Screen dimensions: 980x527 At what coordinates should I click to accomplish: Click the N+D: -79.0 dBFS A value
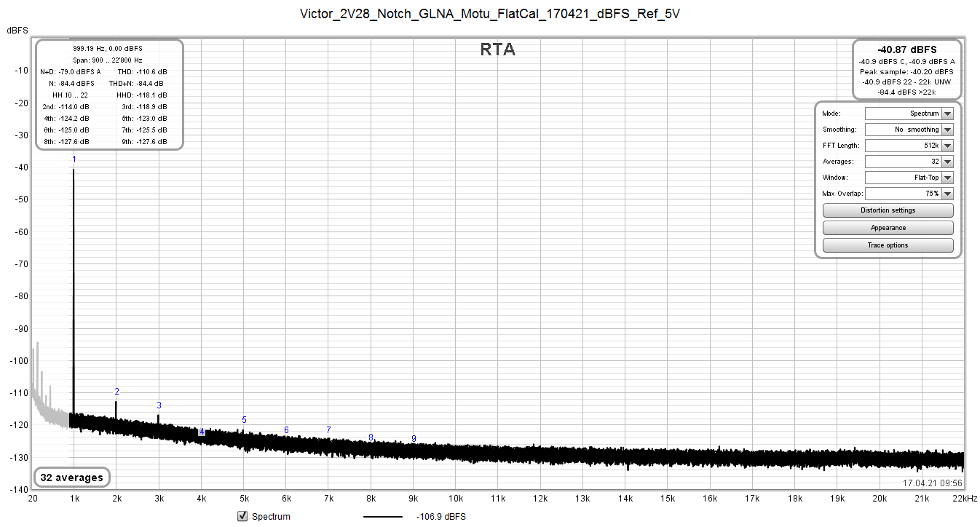pyautogui.click(x=71, y=72)
